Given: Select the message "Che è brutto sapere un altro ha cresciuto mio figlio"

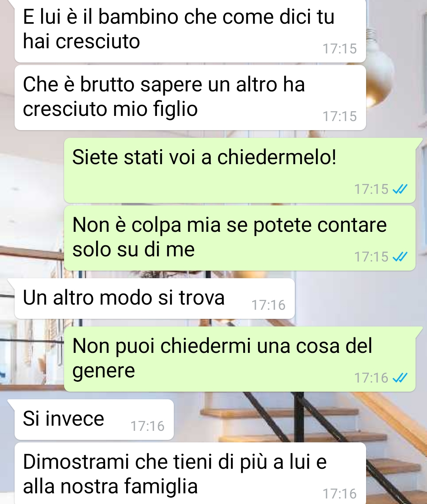Looking at the screenshot, I should pos(190,98).
